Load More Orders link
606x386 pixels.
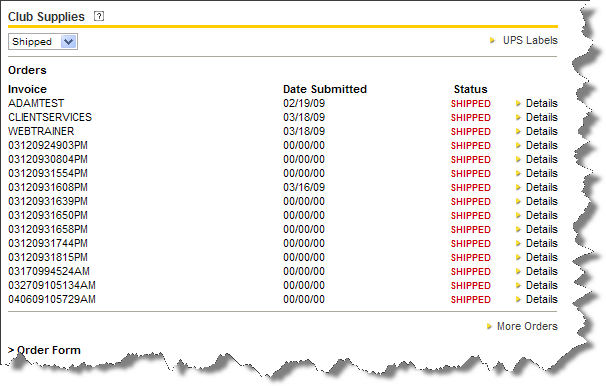click(x=527, y=326)
